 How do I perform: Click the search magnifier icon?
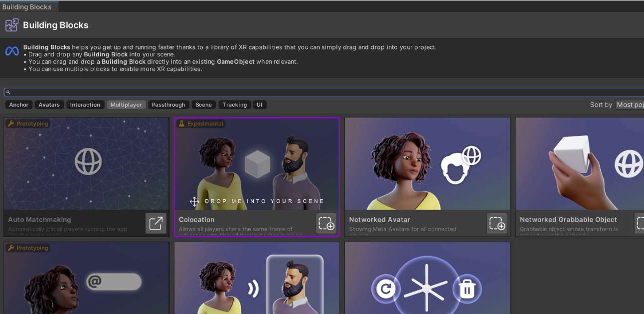[8, 92]
